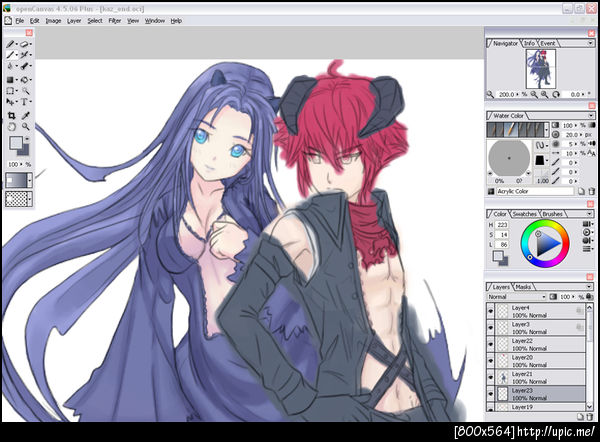600x442 pixels.
Task: Open the Normal blend mode dropdown
Action: tap(517, 297)
